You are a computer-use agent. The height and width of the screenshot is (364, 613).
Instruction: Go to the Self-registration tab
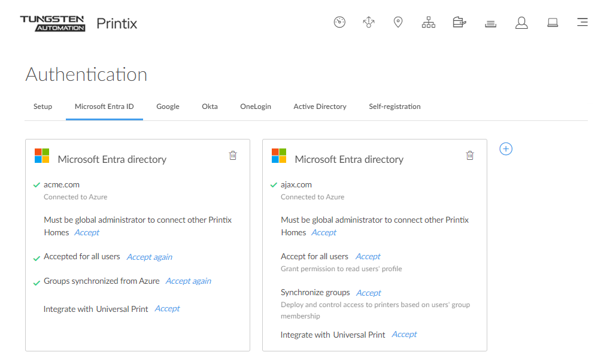pos(394,107)
